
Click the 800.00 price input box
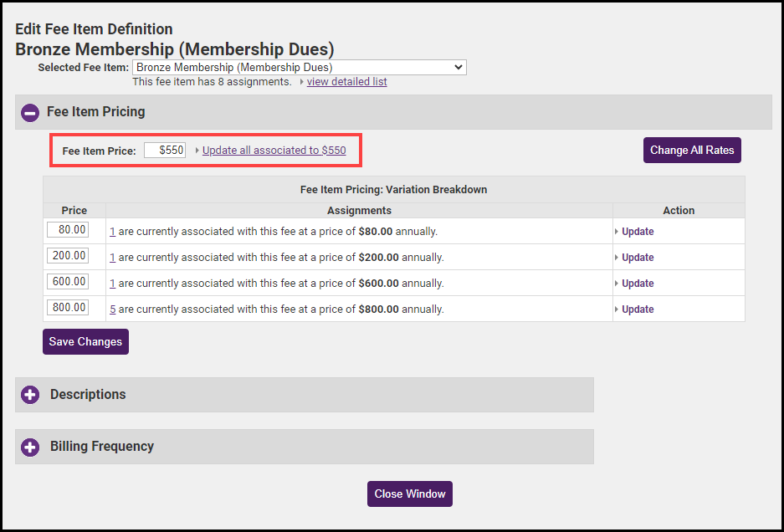coord(68,308)
